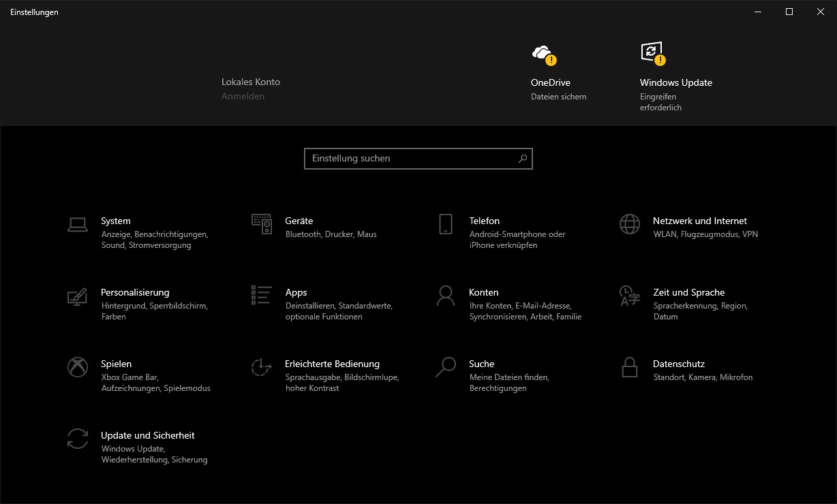Screen dimensions: 837x504
Task: Click 'Spracherkennung, Region, Datum' description
Action: coord(701,311)
